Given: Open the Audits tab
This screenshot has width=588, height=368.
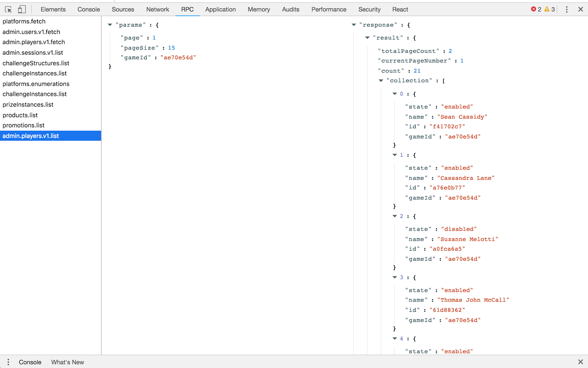Looking at the screenshot, I should point(291,9).
